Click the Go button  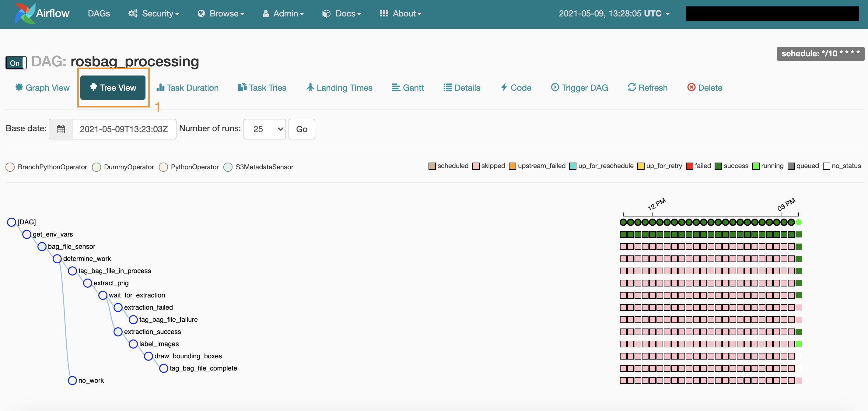pos(302,129)
